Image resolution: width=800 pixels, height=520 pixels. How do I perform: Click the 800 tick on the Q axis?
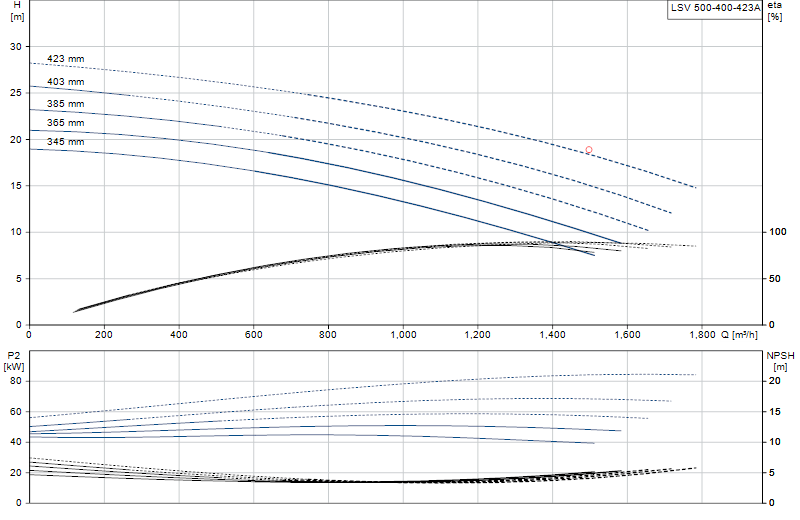[328, 335]
